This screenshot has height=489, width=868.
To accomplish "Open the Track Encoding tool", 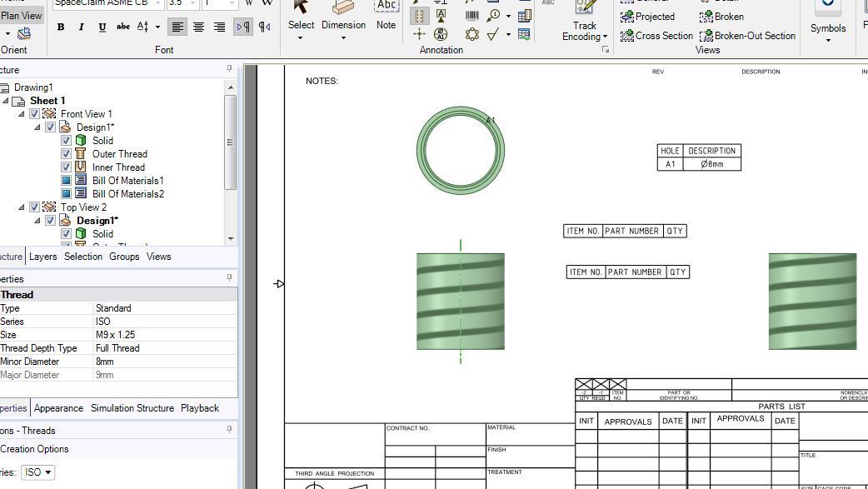I will (x=585, y=21).
